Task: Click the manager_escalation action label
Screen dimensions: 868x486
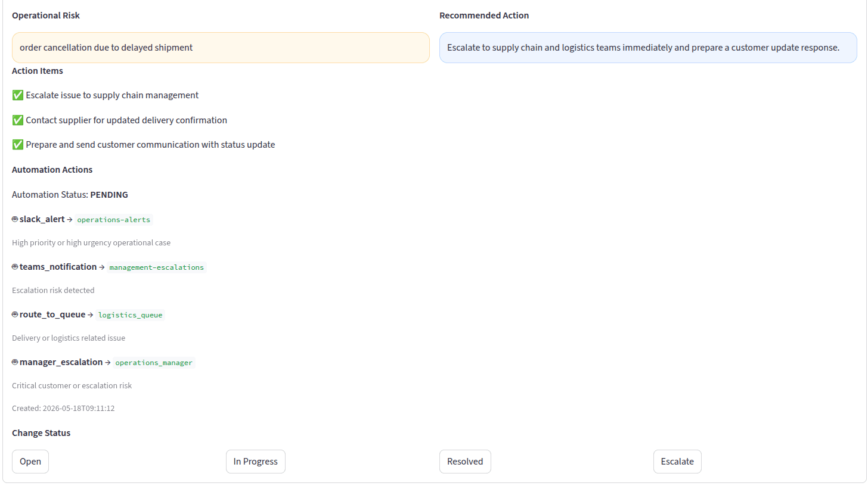Action: click(61, 362)
